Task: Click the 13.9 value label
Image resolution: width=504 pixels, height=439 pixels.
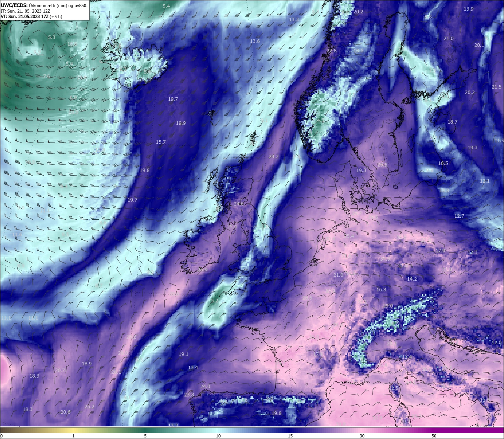Action: (x=469, y=9)
